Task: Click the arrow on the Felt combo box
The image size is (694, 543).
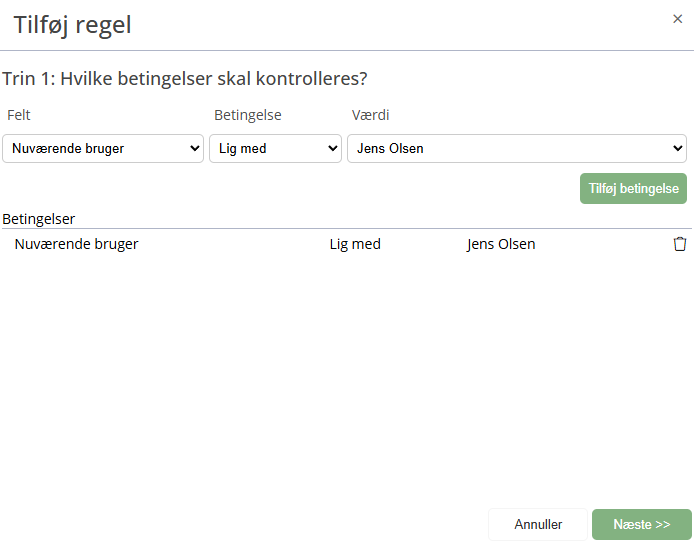Action: [x=195, y=149]
